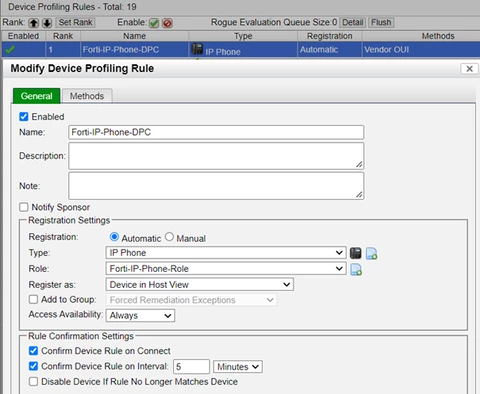480x394 pixels.
Task: Select the Forti-IP-Phone-DPC rule name cell
Action: pyautogui.click(x=135, y=50)
